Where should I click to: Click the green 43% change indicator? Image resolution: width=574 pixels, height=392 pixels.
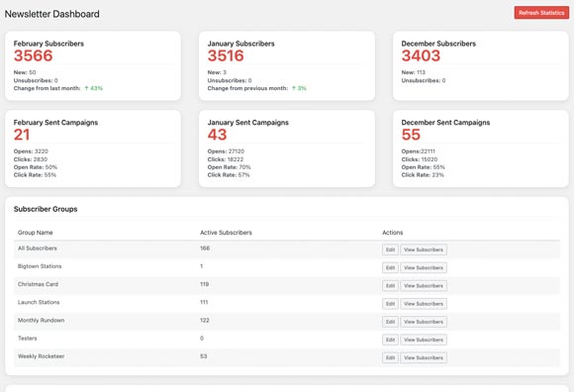coord(93,88)
